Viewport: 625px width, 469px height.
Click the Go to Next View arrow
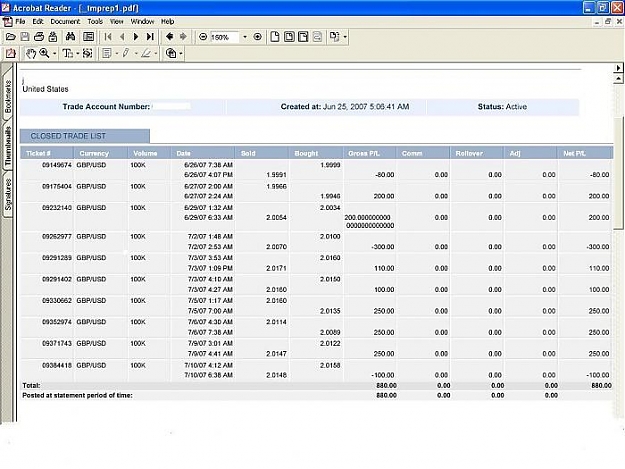183,37
